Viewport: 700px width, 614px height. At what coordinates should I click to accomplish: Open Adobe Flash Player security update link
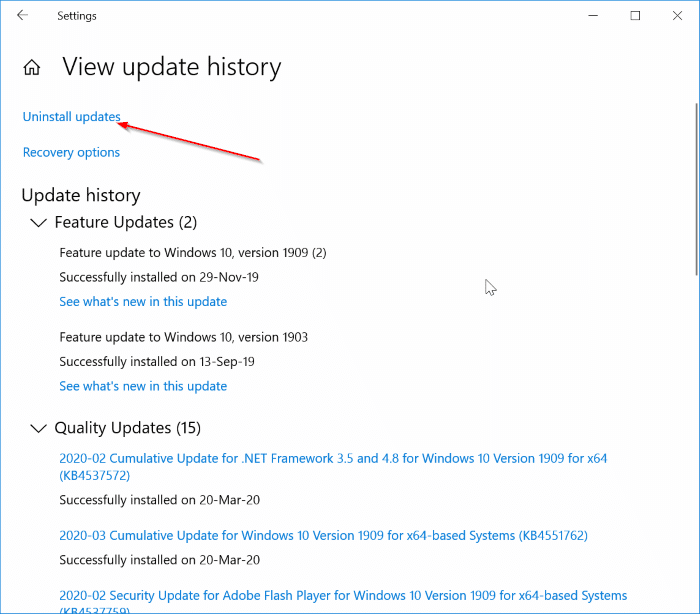pyautogui.click(x=343, y=601)
